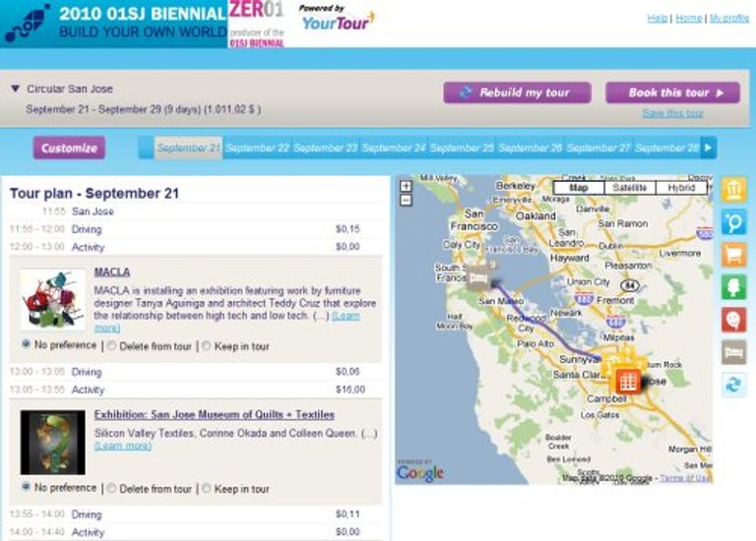Select No preference for MACLA
756x541 pixels.
coord(26,344)
